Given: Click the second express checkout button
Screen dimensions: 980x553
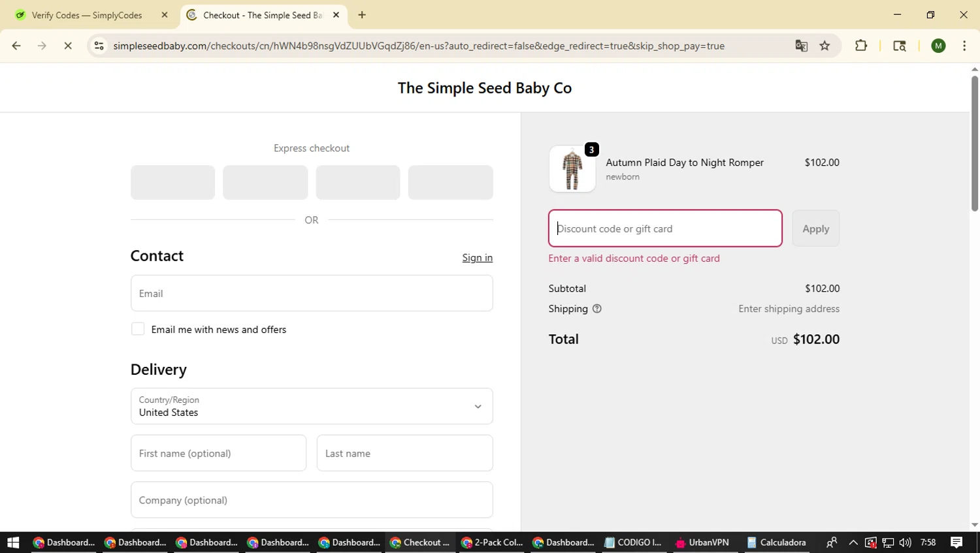Looking at the screenshot, I should (265, 182).
